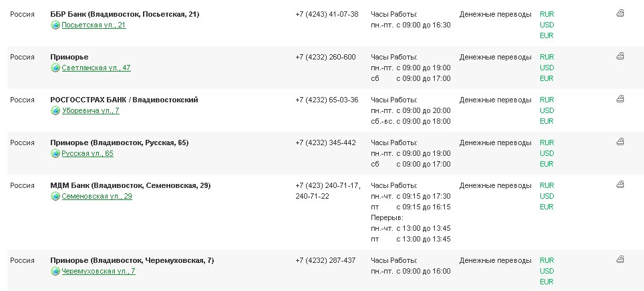Click the map globe icon beside Посьетская ул., 21
This screenshot has height=291, width=644.
(x=55, y=25)
